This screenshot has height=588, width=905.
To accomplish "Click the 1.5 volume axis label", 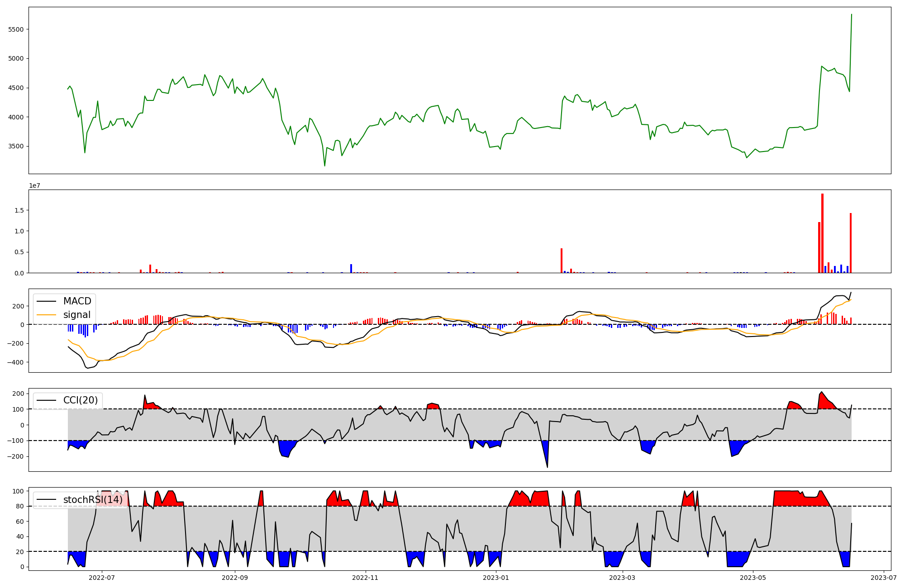I will [x=19, y=210].
